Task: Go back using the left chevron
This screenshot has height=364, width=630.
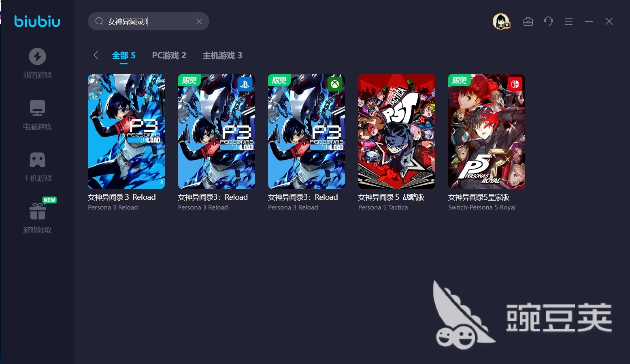Action: pyautogui.click(x=96, y=55)
